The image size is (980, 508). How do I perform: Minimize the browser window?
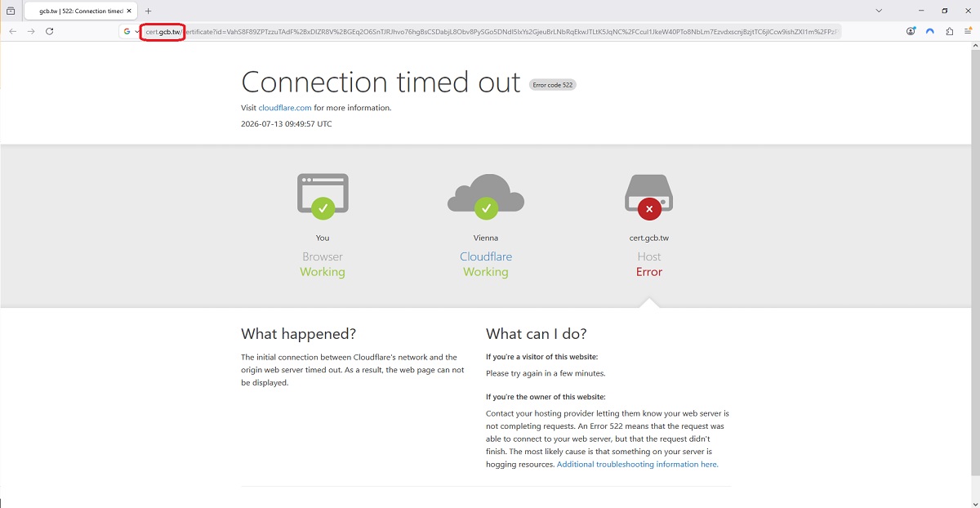pyautogui.click(x=922, y=11)
